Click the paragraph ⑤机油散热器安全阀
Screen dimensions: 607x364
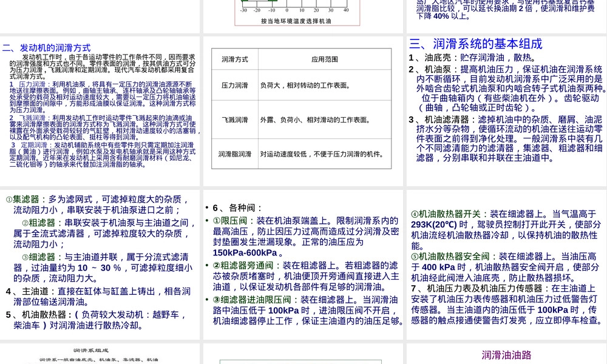coord(505,267)
